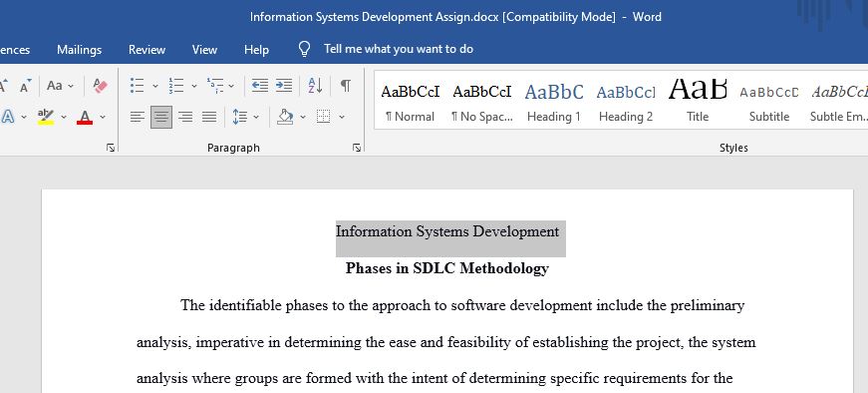
Task: Click heading Phases in SDLC Methodology
Action: click(x=447, y=268)
